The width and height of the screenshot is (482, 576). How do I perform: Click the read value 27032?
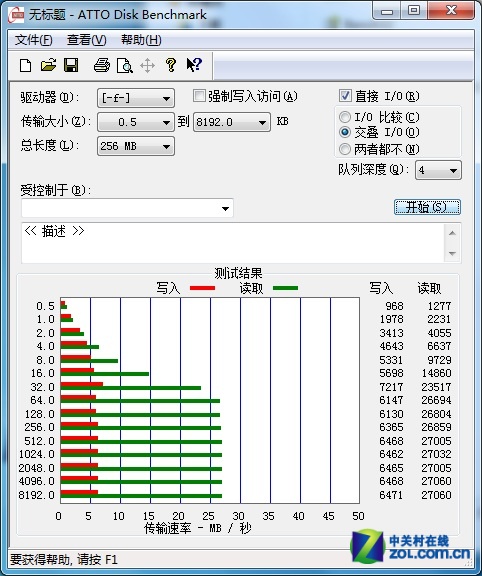436,454
